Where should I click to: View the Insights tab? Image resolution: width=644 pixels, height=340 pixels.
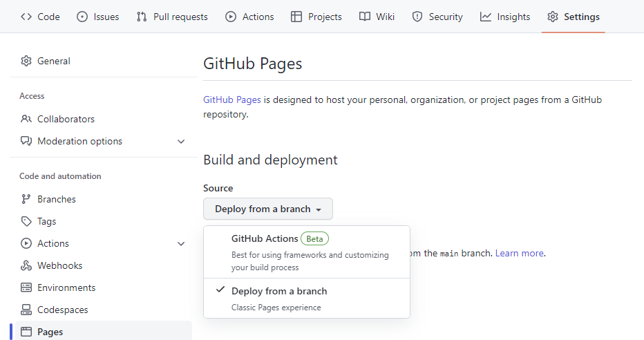(x=505, y=17)
